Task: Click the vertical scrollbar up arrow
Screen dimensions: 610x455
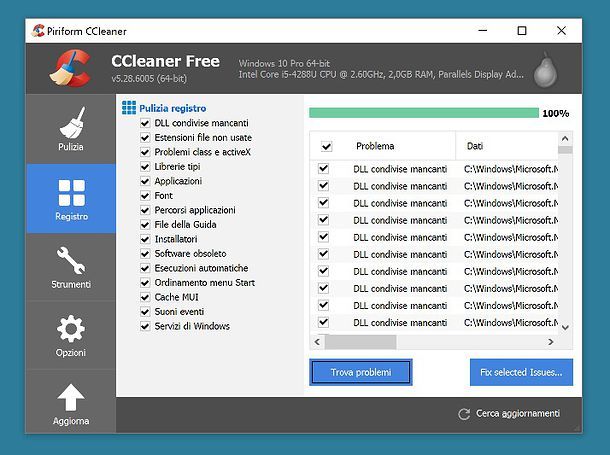Action: click(x=565, y=138)
